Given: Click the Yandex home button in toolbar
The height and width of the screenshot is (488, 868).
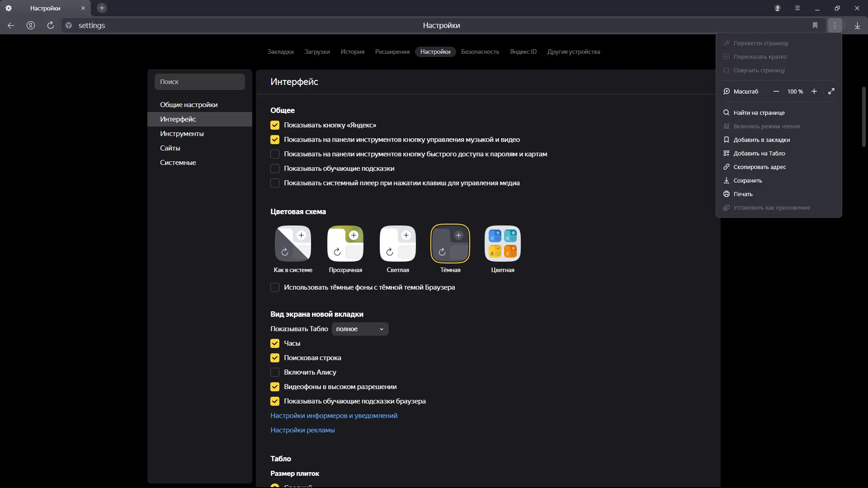Looking at the screenshot, I should coord(31,26).
